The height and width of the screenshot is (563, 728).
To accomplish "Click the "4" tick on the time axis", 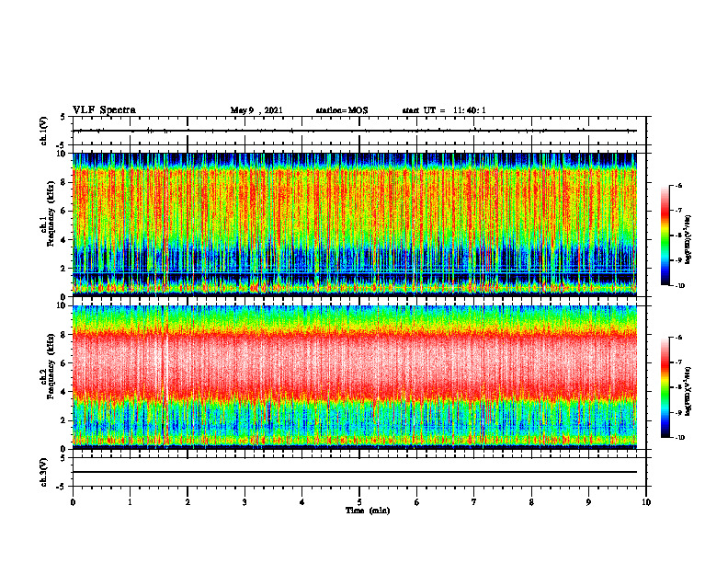I will pos(302,502).
